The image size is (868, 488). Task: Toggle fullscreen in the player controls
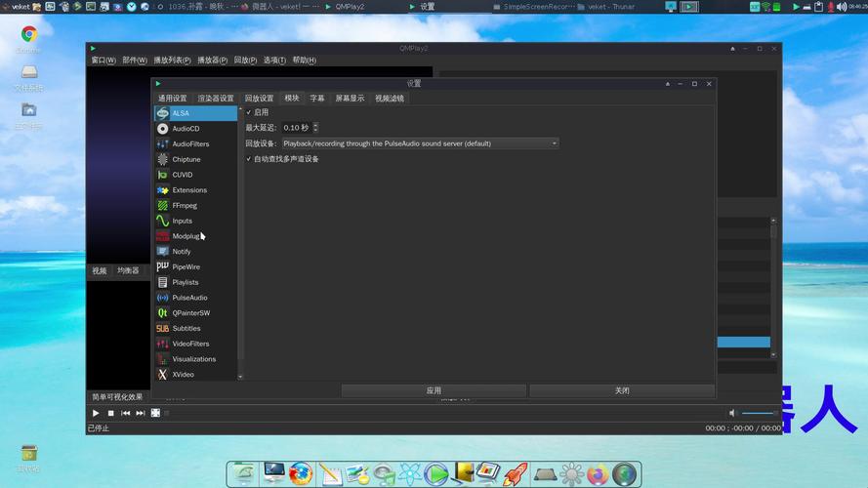[x=155, y=413]
